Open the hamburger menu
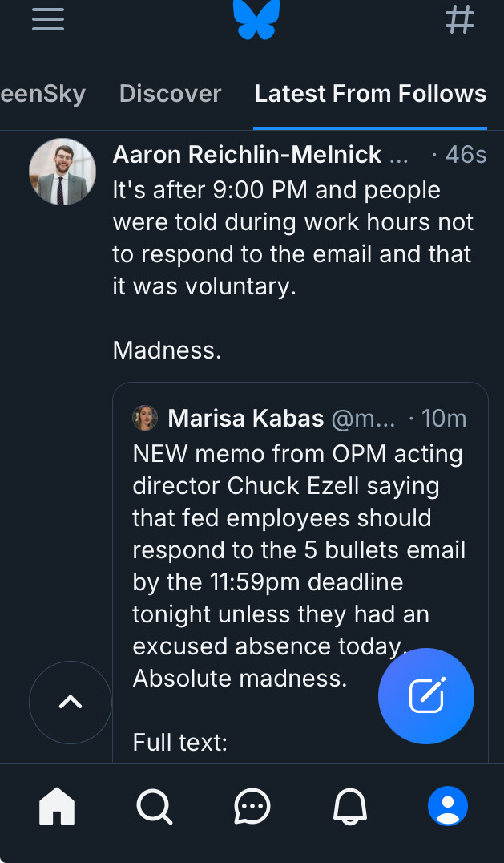This screenshot has height=863, width=504. (x=48, y=18)
